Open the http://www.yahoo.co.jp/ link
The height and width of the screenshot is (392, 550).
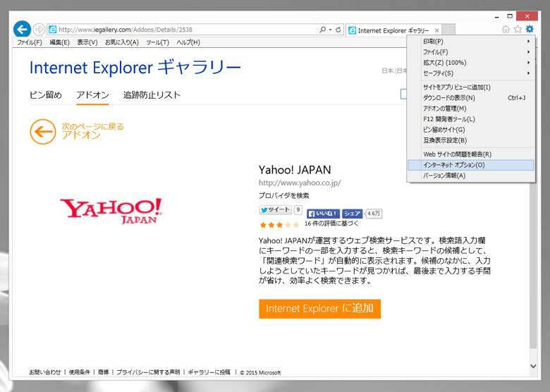(x=300, y=183)
